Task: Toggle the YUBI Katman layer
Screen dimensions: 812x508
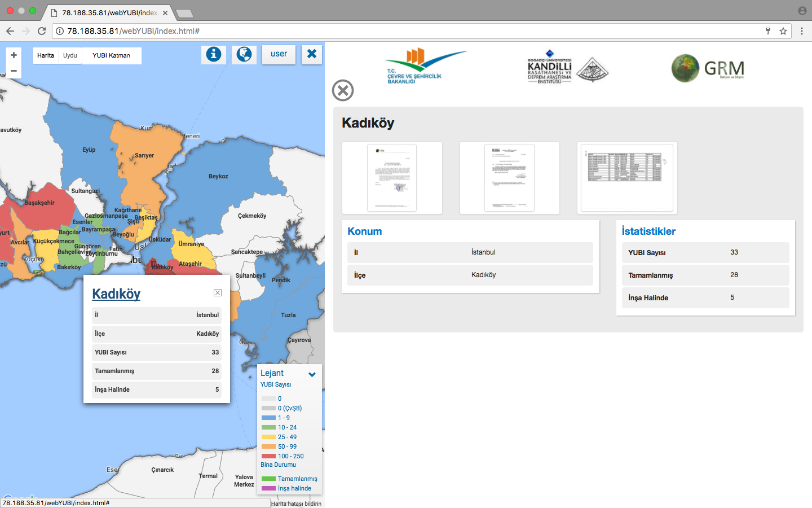Action: tap(111, 55)
